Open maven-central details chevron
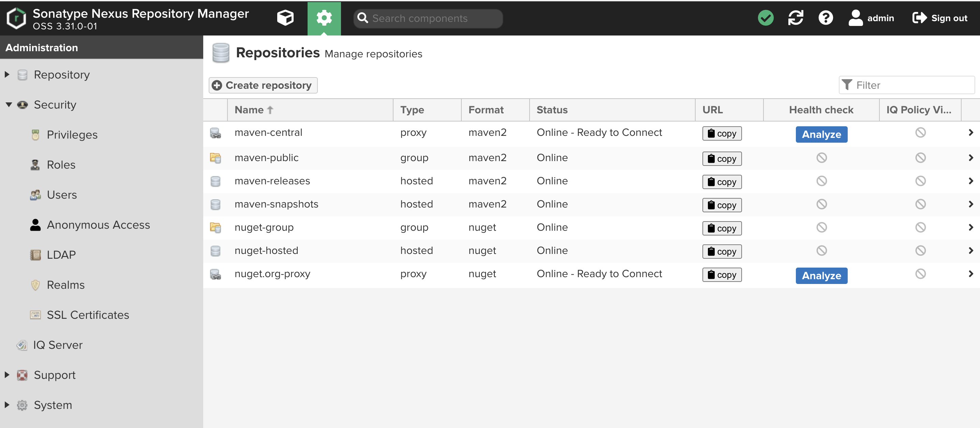Image resolution: width=980 pixels, height=428 pixels. point(970,132)
